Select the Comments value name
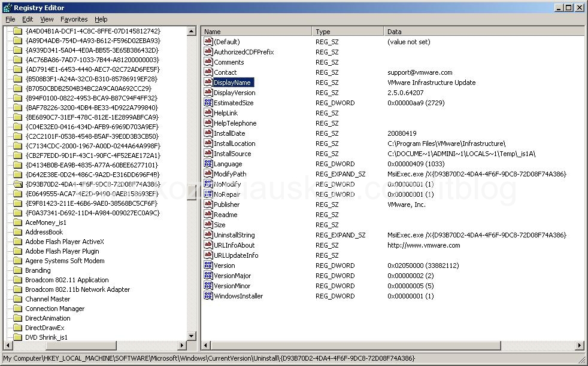 229,62
